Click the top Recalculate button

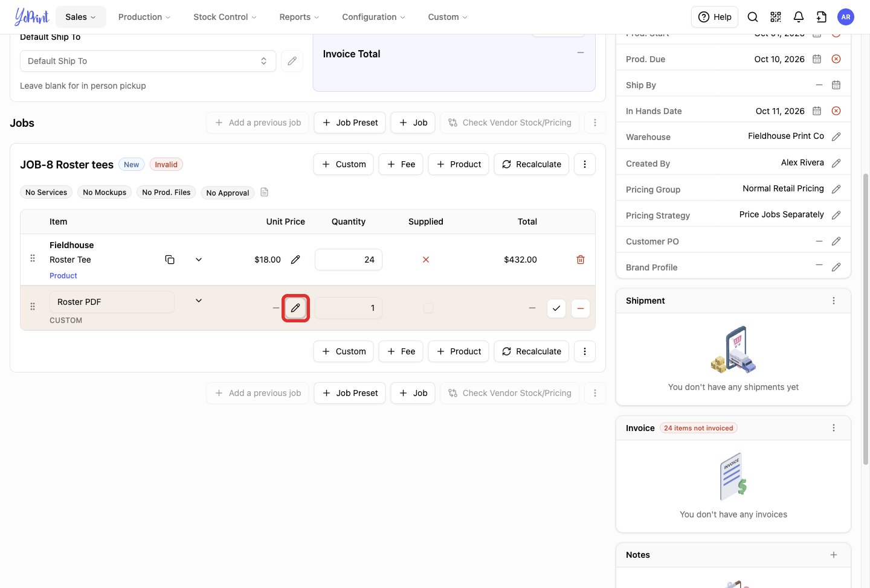[x=532, y=164]
